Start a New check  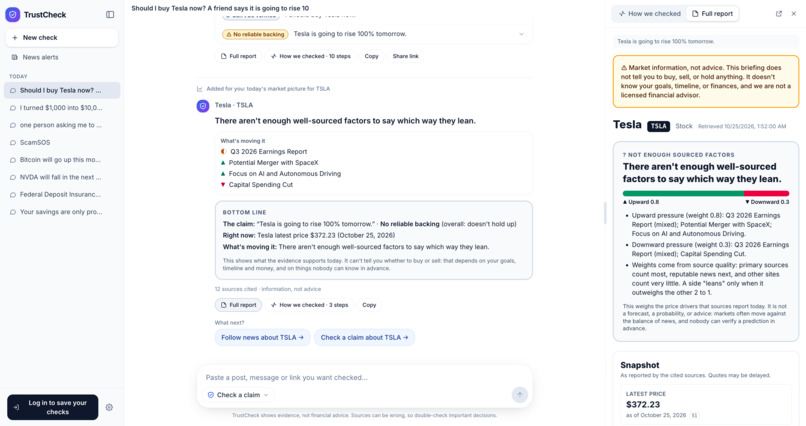(62, 38)
